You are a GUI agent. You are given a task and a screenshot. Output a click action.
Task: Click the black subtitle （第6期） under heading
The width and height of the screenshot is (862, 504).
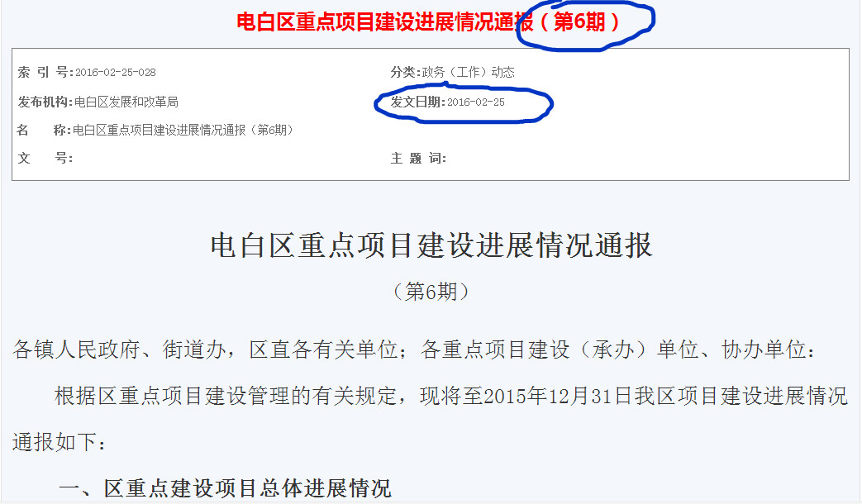(x=431, y=292)
